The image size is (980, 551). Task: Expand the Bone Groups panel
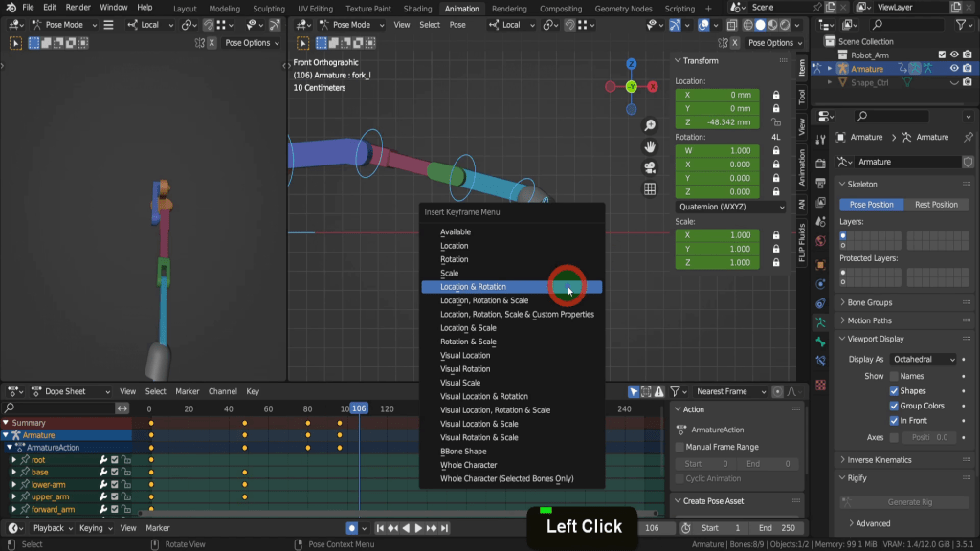coord(869,302)
